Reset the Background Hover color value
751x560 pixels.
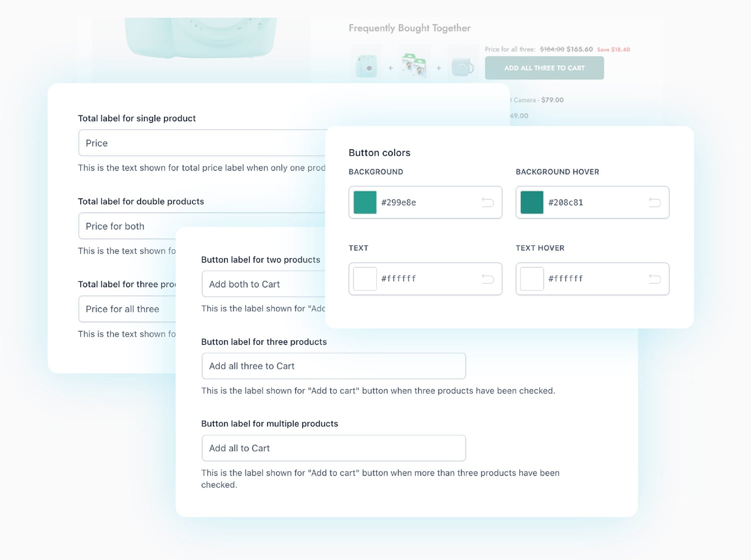tap(654, 202)
